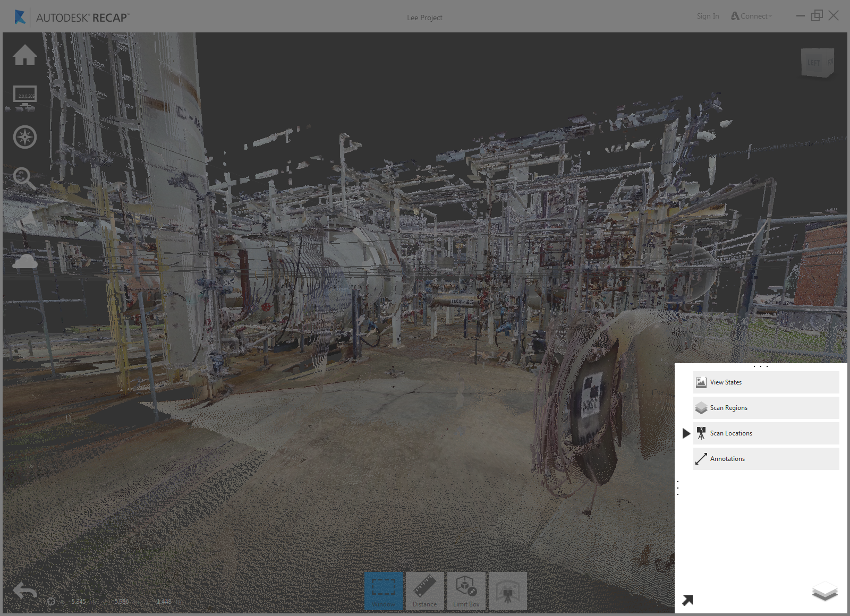850x616 pixels.
Task: Enable the Limit Box tool
Action: click(466, 591)
